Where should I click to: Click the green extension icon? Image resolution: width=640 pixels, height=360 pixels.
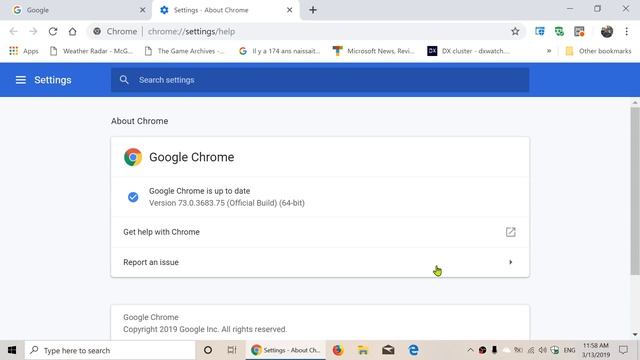pos(559,31)
